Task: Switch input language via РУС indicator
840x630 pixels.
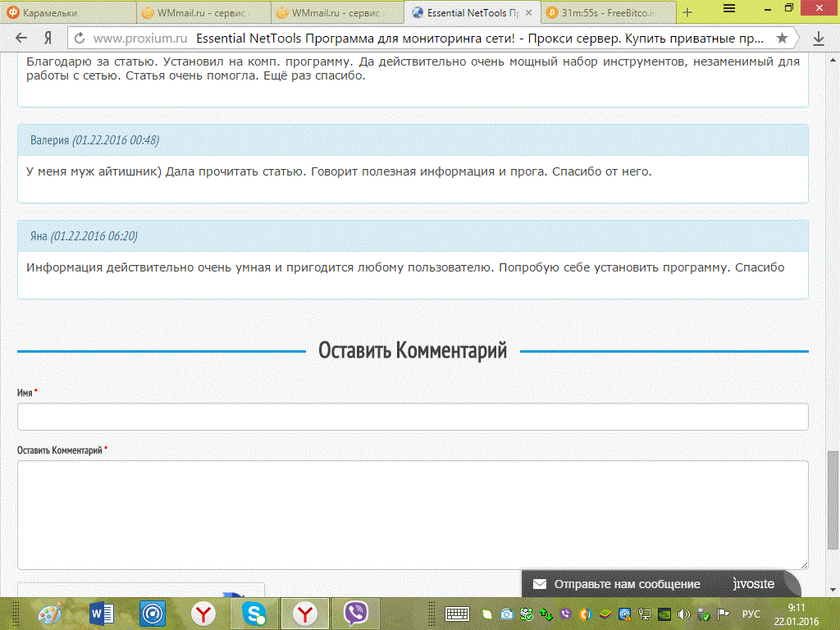Action: pos(751,614)
